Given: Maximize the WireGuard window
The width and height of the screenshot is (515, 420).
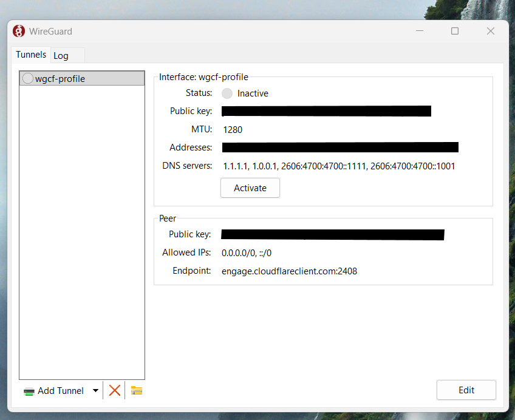Looking at the screenshot, I should tap(455, 31).
